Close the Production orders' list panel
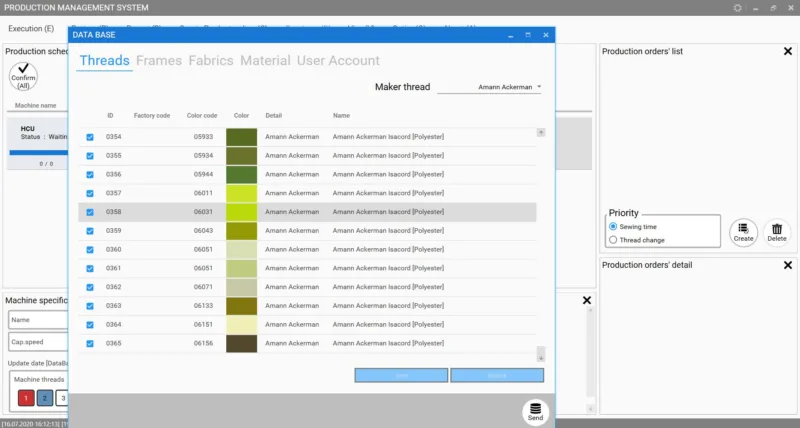This screenshot has width=800, height=428. click(x=788, y=51)
